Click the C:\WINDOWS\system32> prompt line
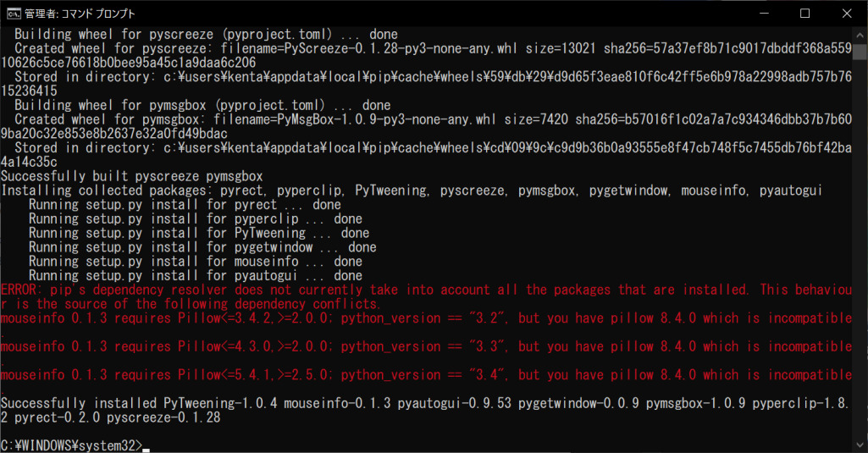This screenshot has width=868, height=453. 72,445
